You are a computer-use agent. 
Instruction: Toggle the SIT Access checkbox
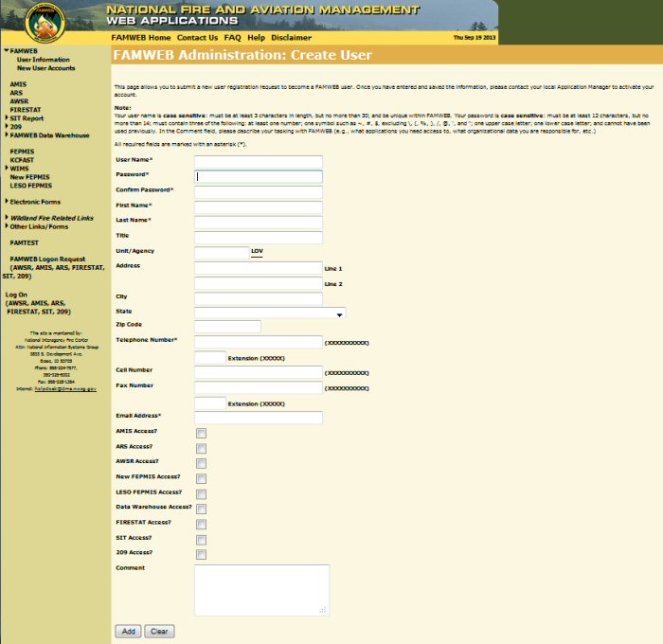[x=201, y=540]
